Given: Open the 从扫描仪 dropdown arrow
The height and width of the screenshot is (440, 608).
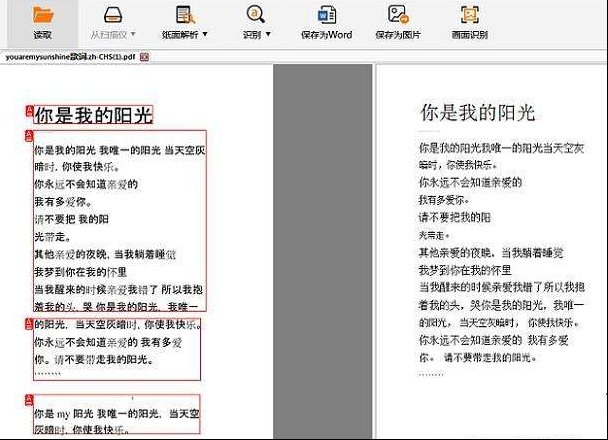Looking at the screenshot, I should coord(133,34).
